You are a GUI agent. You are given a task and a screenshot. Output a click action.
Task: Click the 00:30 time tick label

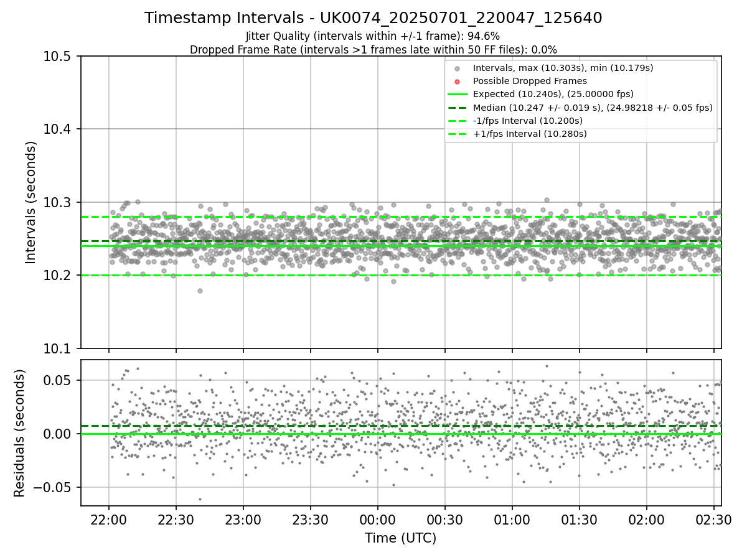(445, 519)
